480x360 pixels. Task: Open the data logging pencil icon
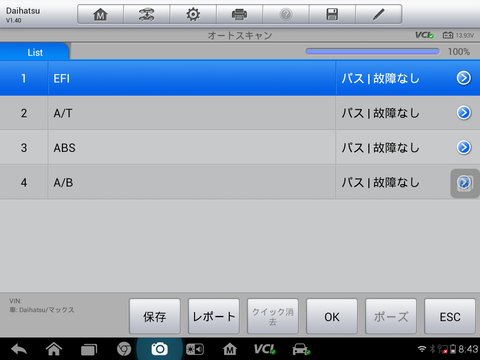coord(379,14)
